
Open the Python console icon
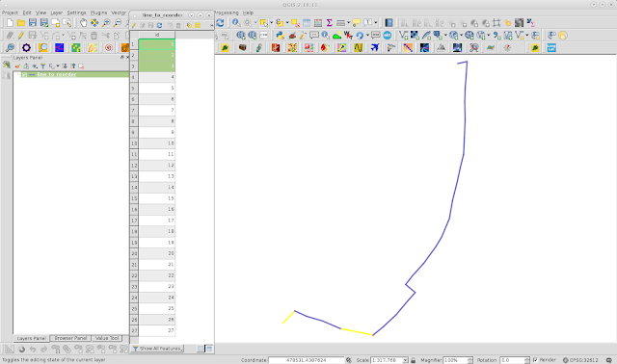[x=281, y=36]
